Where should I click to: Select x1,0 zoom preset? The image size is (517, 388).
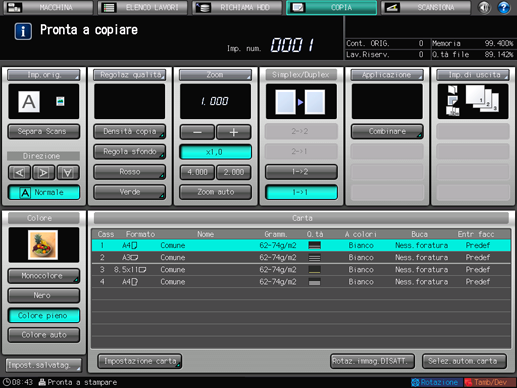click(215, 152)
